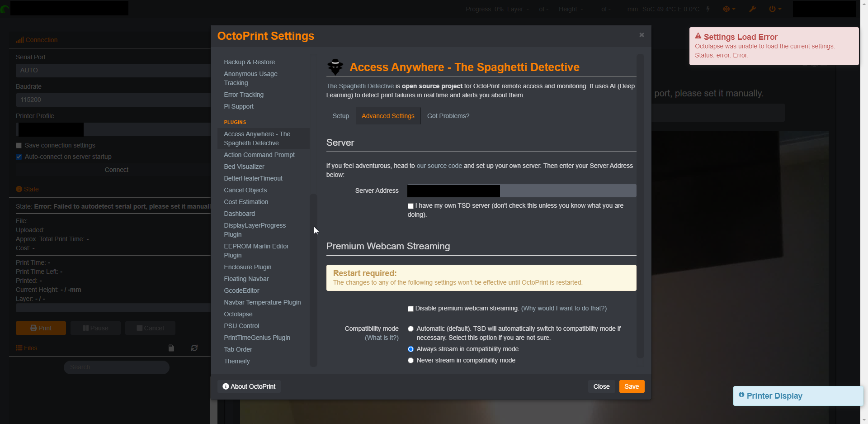The width and height of the screenshot is (868, 424).
Task: Click the wrench settings icon in navbar
Action: pos(752,9)
